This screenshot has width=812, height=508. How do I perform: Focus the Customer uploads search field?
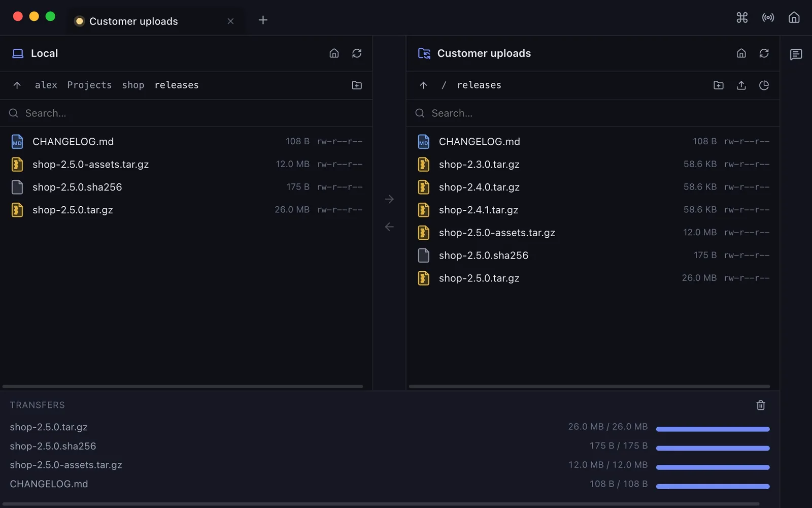[x=593, y=113]
